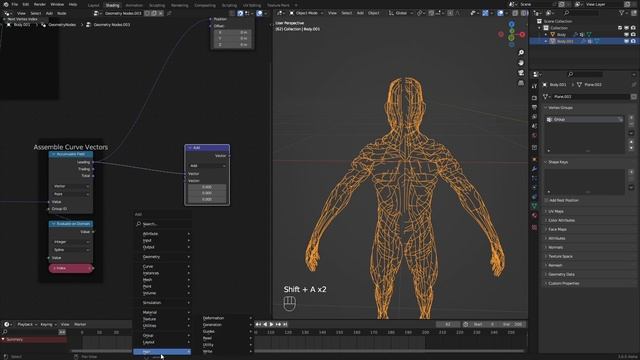Open the Geometry submenu in Add menu
The height and width of the screenshot is (360, 640).
pos(163,257)
